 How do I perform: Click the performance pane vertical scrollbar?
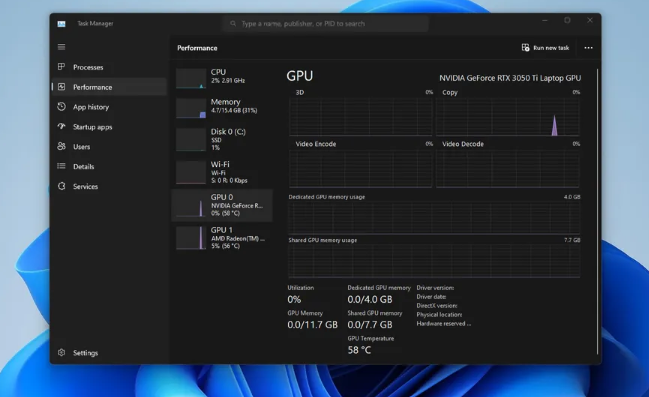coord(597,211)
